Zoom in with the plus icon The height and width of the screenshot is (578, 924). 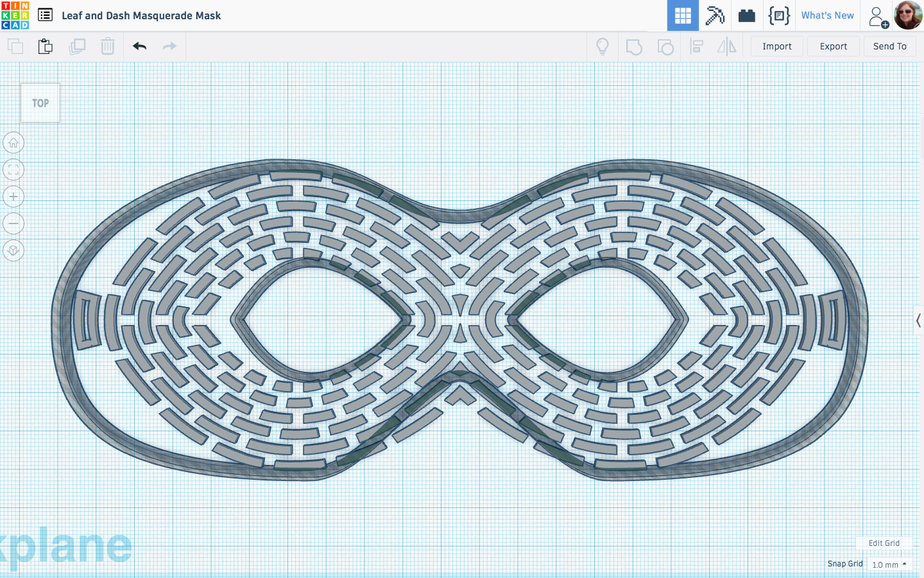coord(13,196)
